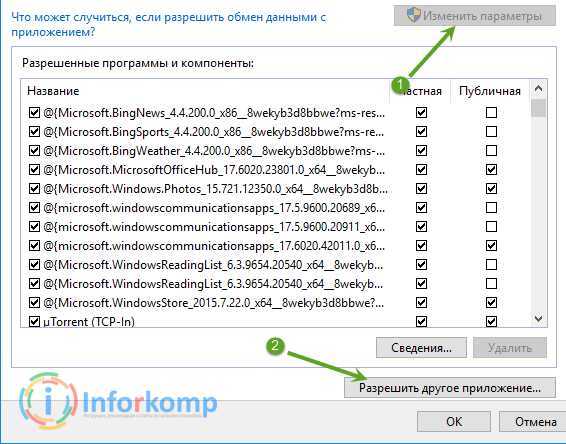Click the Inforkomp logo watermark
The height and width of the screenshot is (444, 566).
pos(118,401)
